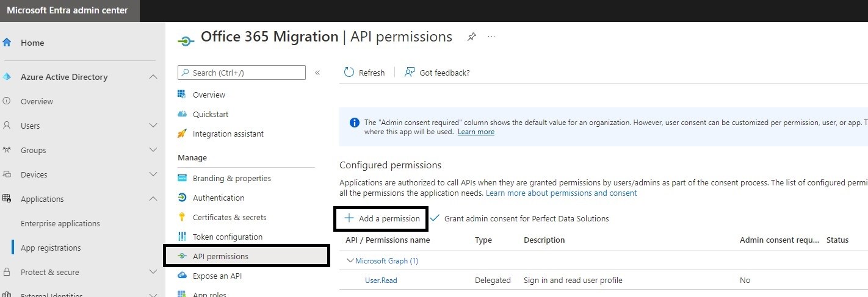Click the Configured permissions heading
The width and height of the screenshot is (868, 297).
[x=390, y=165]
